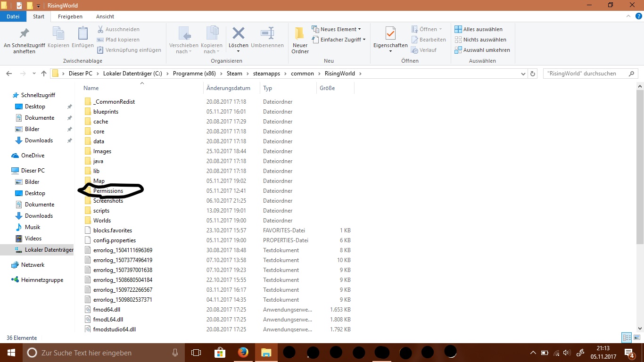Click Nichts auswählen in ribbon
The width and height of the screenshot is (644, 362).
pos(480,40)
